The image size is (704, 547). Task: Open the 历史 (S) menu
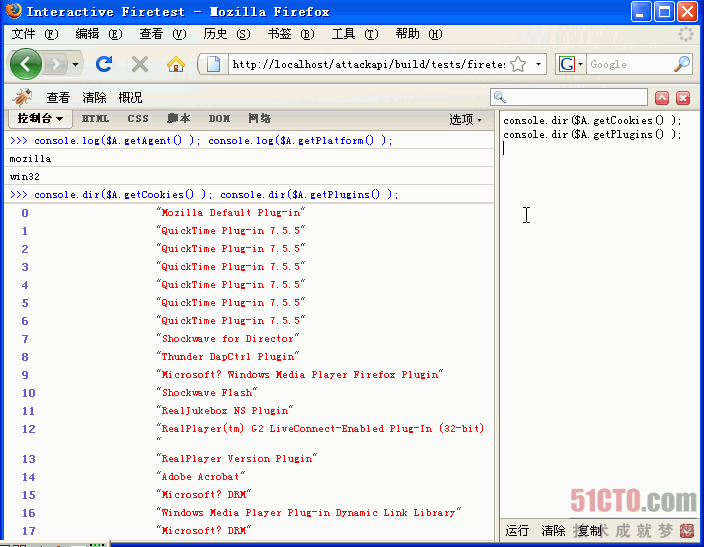tap(227, 34)
